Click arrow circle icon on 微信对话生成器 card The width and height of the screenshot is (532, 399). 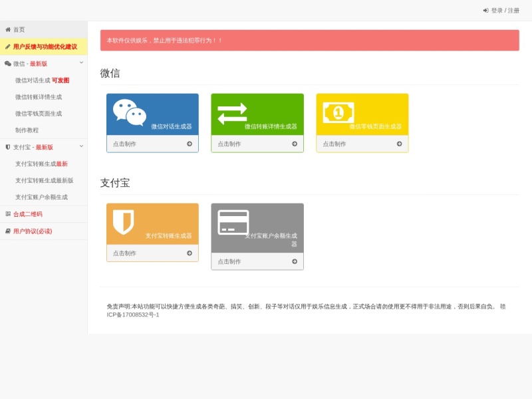pos(190,144)
